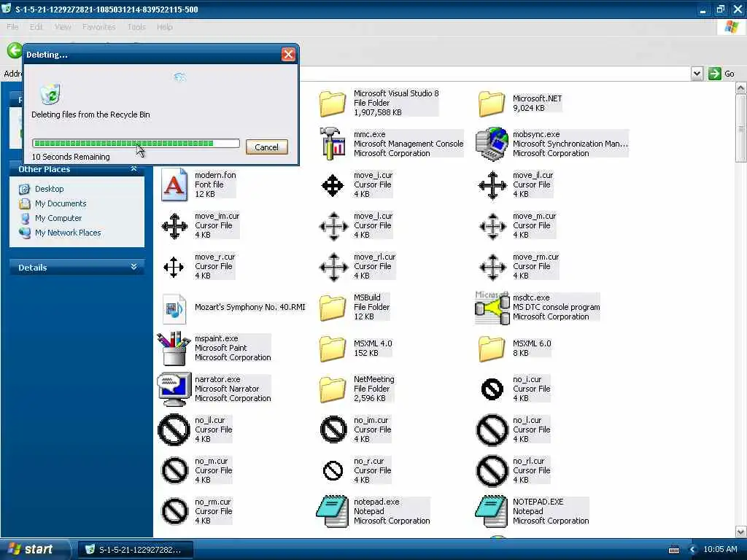This screenshot has height=560, width=747.
Task: Click the scrollbar up arrow
Action: click(x=741, y=88)
